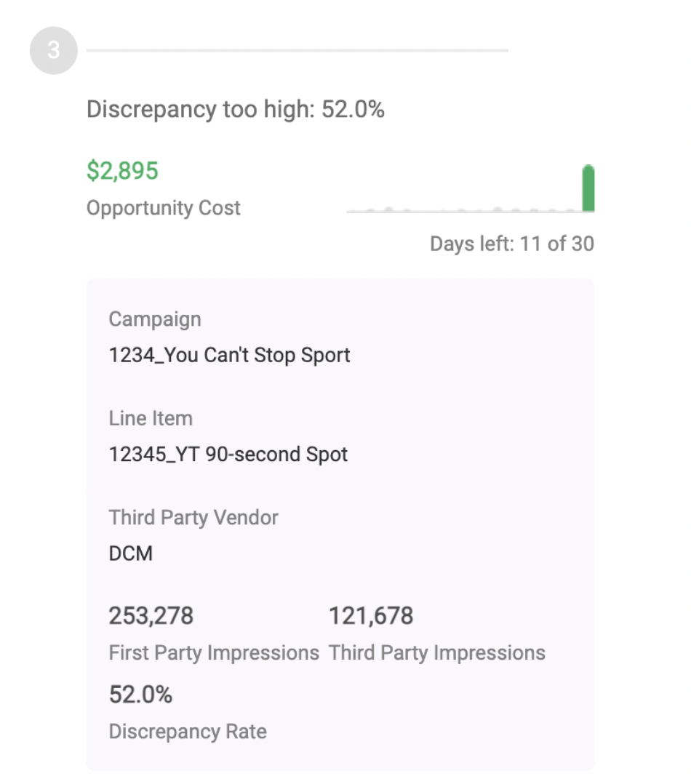Viewport: 691px width, 784px height.
Task: Click the 52.0% discrepancy rate value
Action: [140, 695]
